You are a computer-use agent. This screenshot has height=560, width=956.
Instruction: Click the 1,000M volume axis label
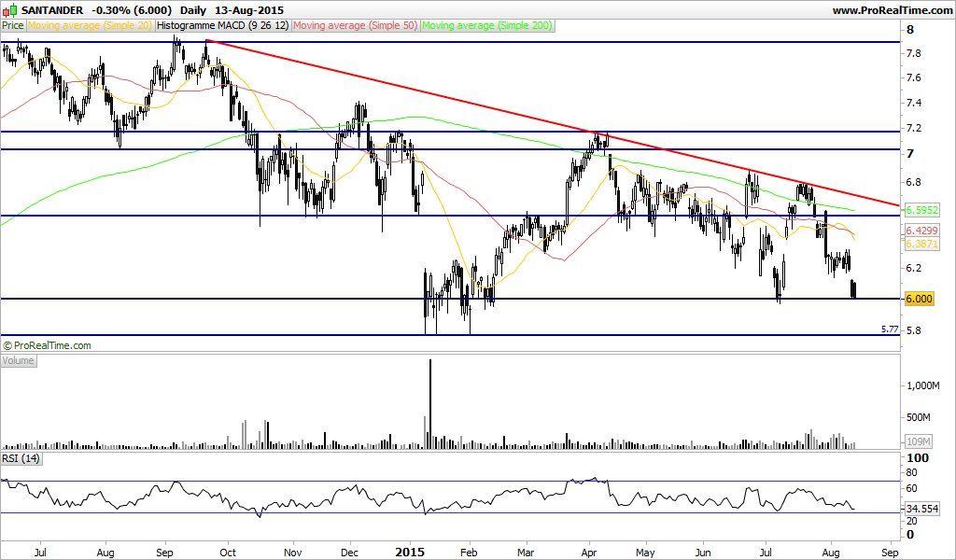(x=923, y=385)
